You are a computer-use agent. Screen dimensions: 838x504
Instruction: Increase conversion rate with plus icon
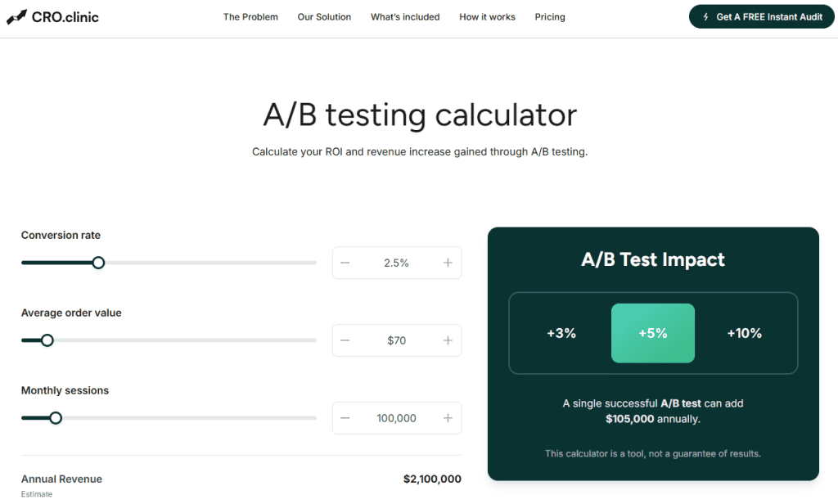(x=448, y=263)
